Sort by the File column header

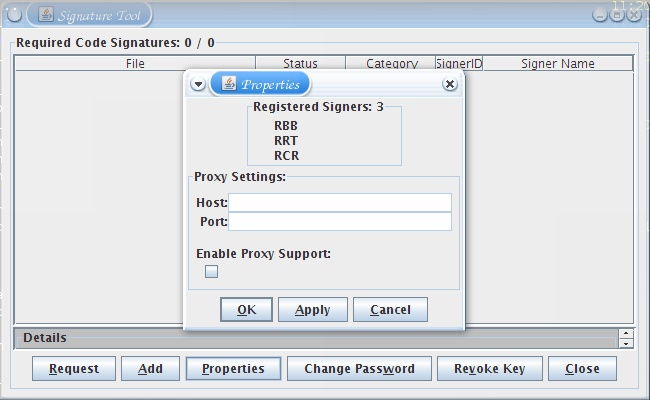click(x=136, y=63)
